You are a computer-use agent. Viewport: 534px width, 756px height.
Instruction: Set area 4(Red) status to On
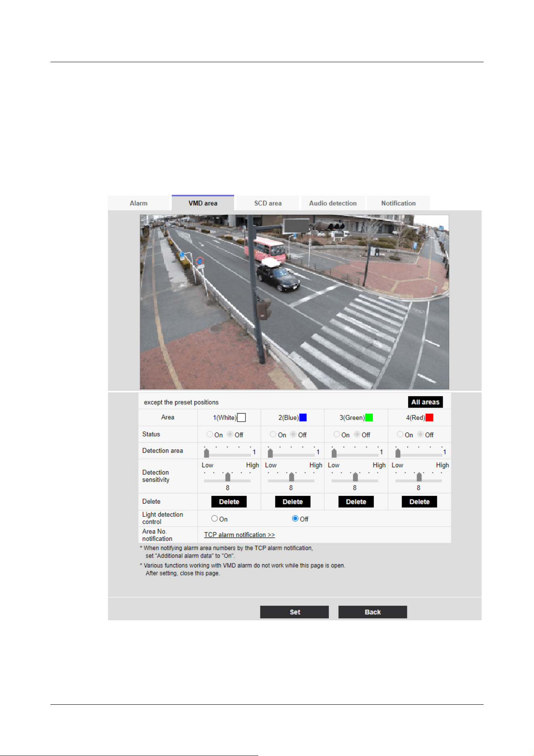[400, 435]
